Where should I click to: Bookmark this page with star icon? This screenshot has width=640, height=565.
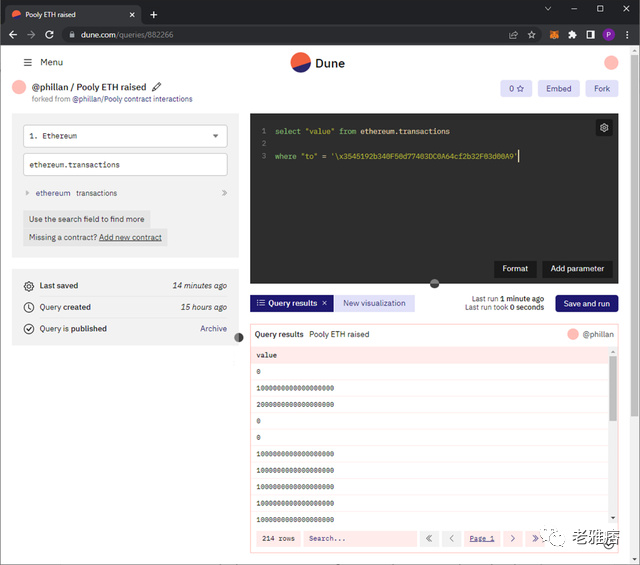[x=531, y=35]
